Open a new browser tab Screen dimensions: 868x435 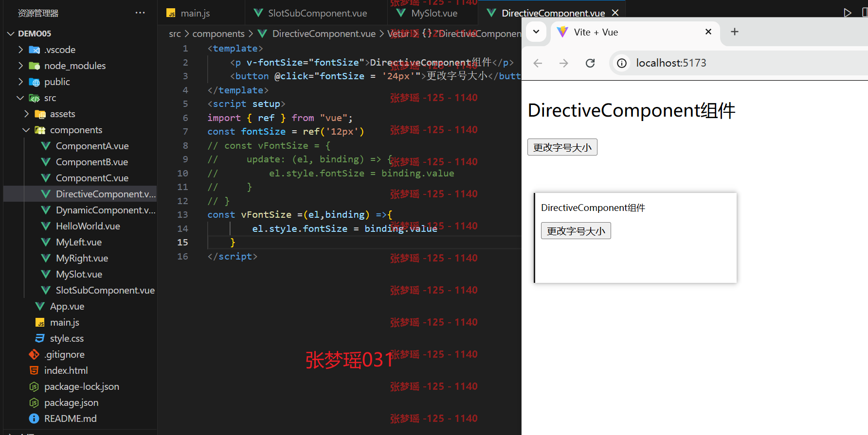[735, 32]
